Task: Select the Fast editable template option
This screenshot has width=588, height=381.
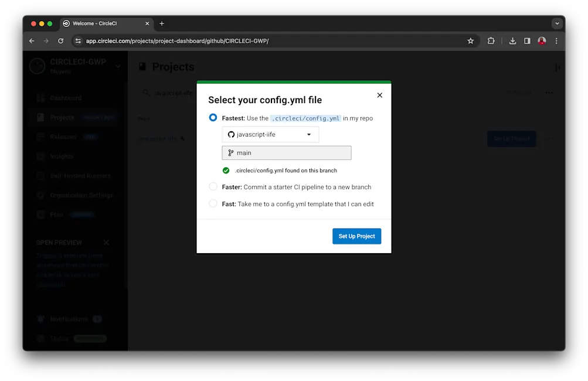Action: tap(212, 203)
